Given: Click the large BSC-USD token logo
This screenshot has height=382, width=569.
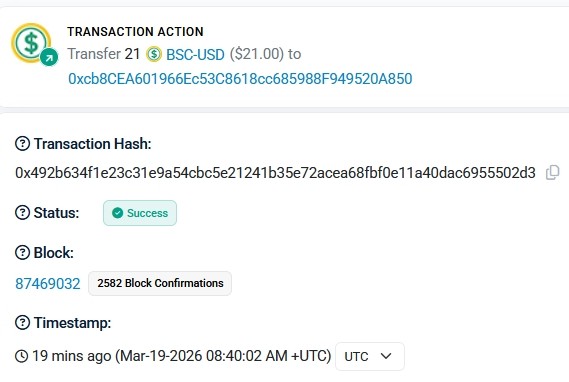Looking at the screenshot, I should pos(31,42).
